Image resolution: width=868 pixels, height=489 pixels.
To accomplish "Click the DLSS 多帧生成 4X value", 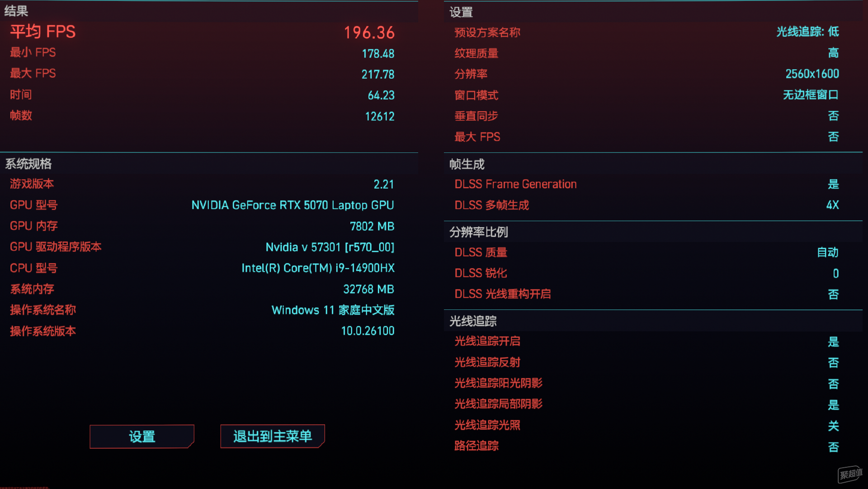I will 832,205.
